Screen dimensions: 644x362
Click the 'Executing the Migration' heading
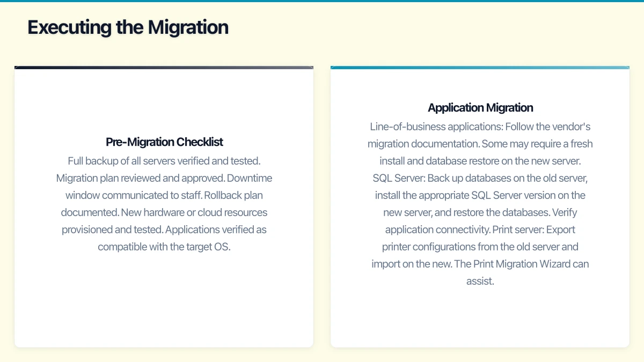coord(128,27)
